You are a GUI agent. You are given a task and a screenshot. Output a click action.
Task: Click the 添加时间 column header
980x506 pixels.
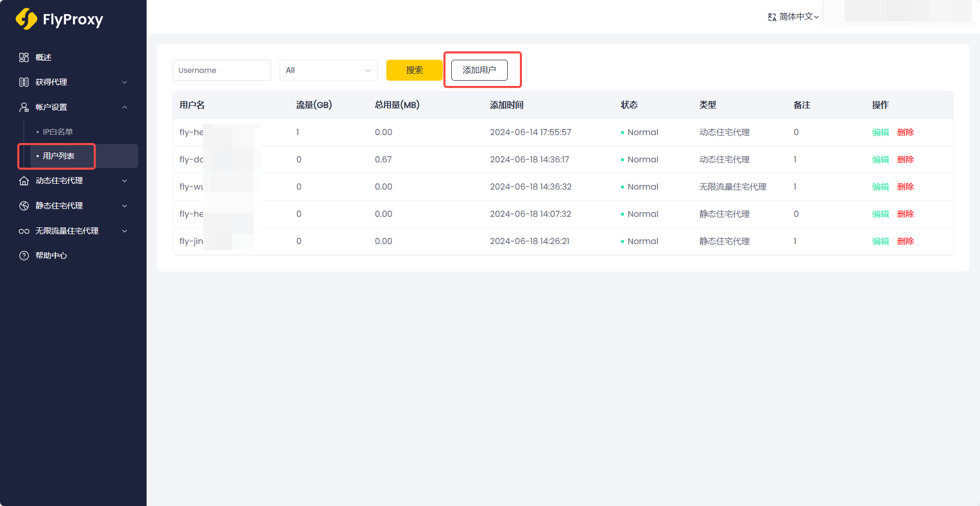point(507,105)
